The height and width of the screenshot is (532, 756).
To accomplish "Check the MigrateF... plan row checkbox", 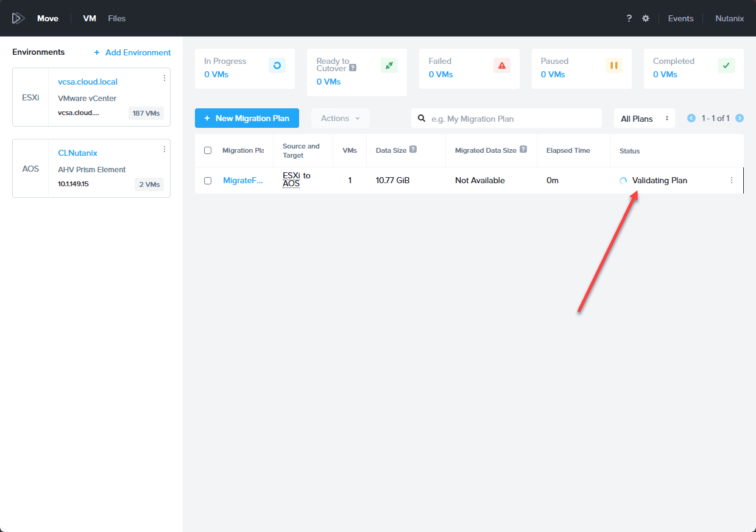I will point(208,181).
